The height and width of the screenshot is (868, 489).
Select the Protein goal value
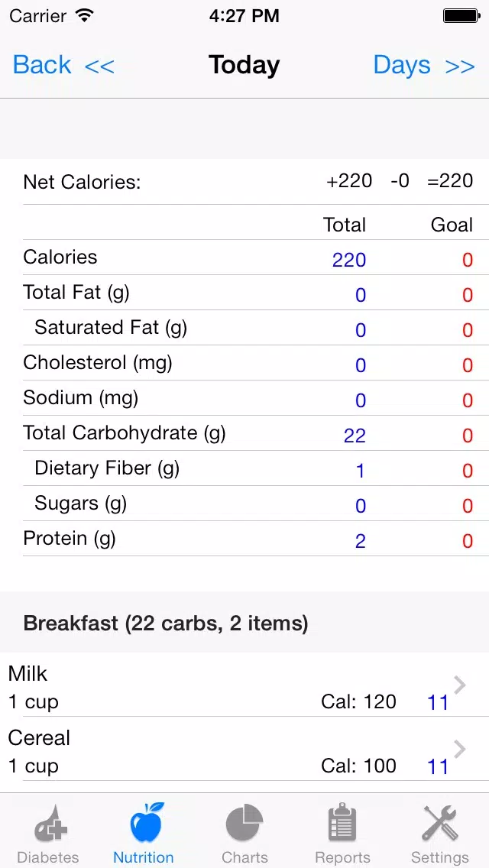(x=468, y=541)
